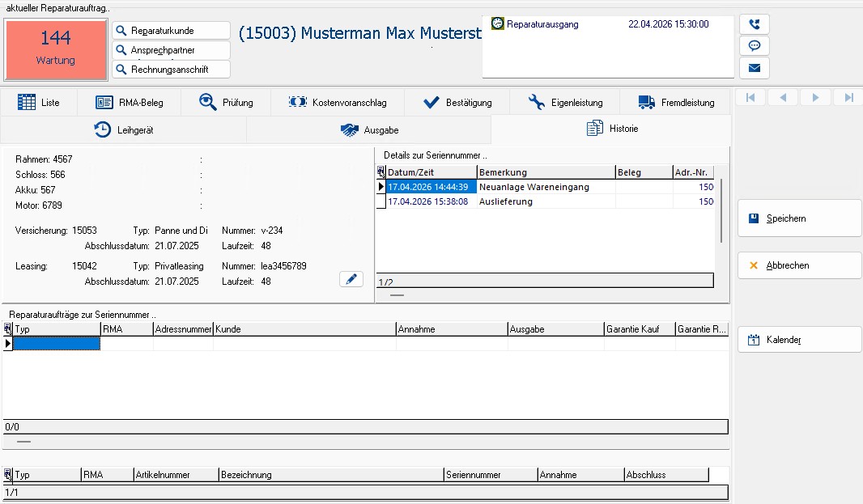863x504 pixels.
Task: Switch to the Kostenvoranschlag tab
Action: coord(338,103)
